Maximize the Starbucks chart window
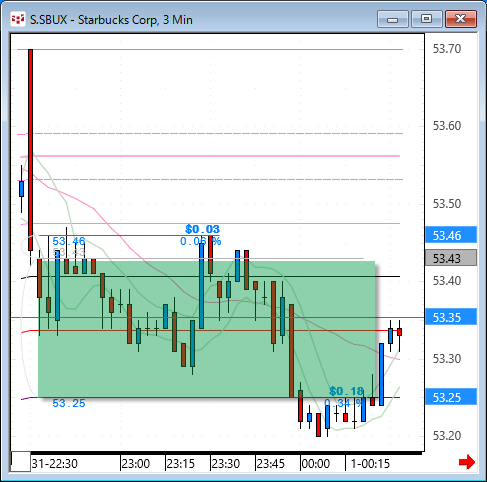Image resolution: width=487 pixels, height=482 pixels. tap(427, 19)
